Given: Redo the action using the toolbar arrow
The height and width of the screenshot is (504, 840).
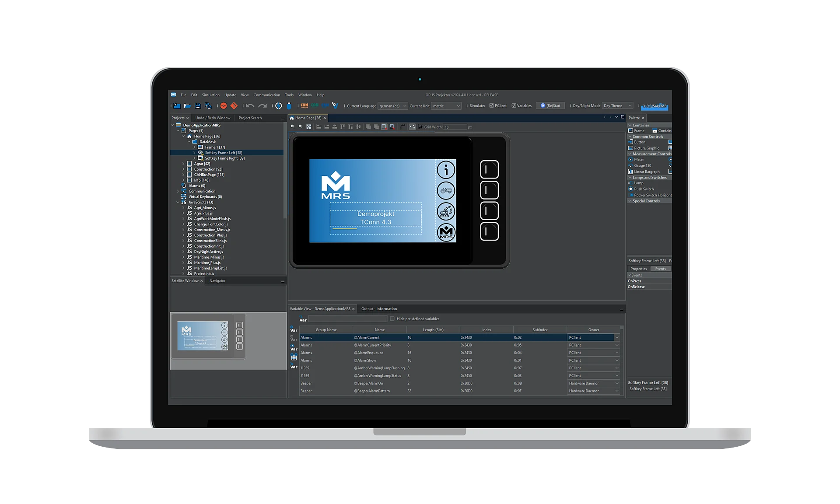Looking at the screenshot, I should pos(262,106).
